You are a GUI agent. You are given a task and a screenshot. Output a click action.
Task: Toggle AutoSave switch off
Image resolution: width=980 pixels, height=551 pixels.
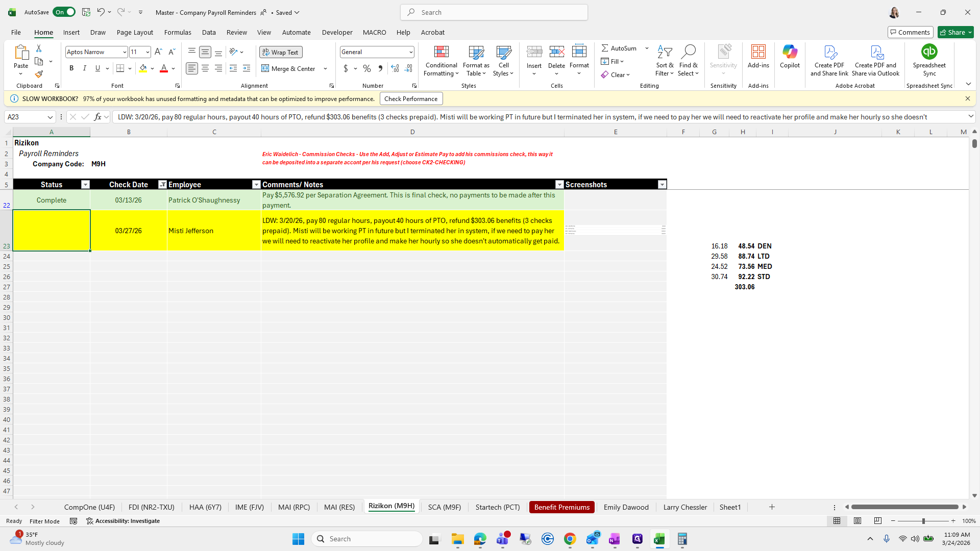click(64, 12)
